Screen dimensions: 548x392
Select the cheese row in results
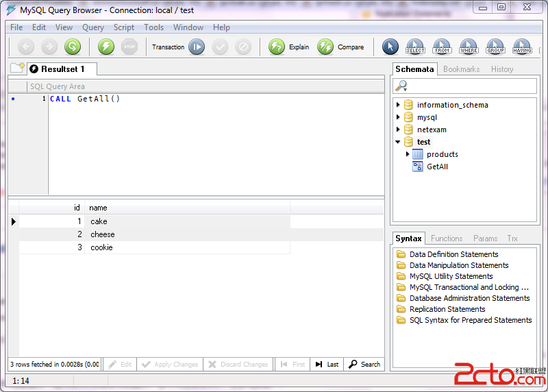tap(155, 234)
